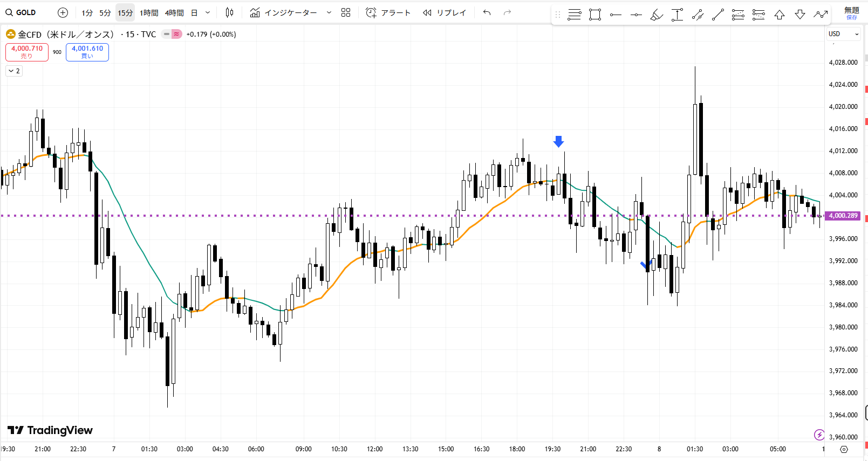Click the add symbol plus icon
868x461 pixels.
tap(63, 12)
